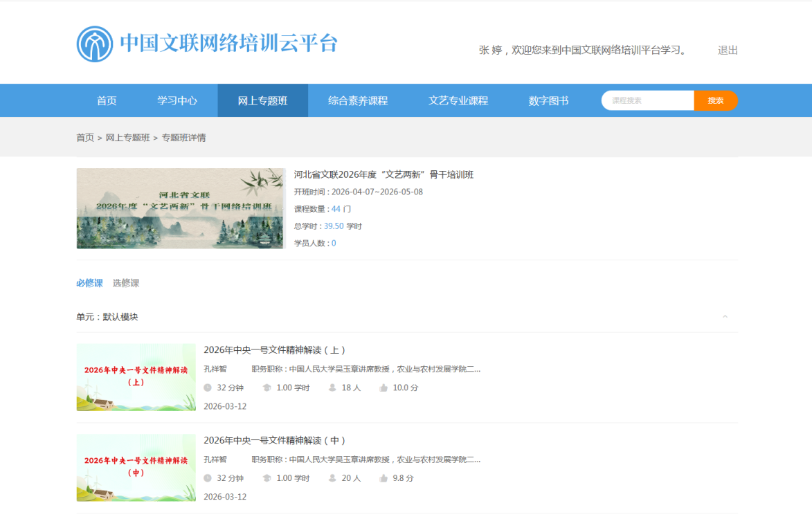Click the 退出 logout link
Image resolution: width=812 pixels, height=519 pixels.
click(728, 51)
